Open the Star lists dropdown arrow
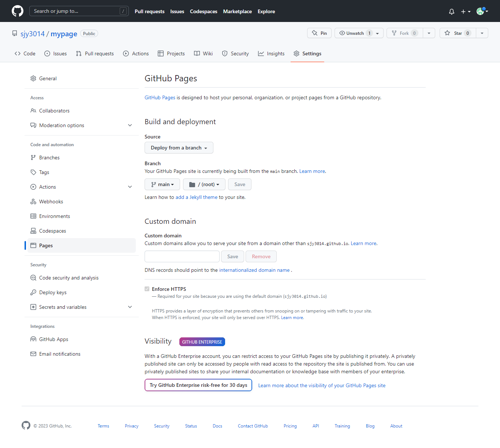This screenshot has height=448, width=500. click(x=482, y=33)
